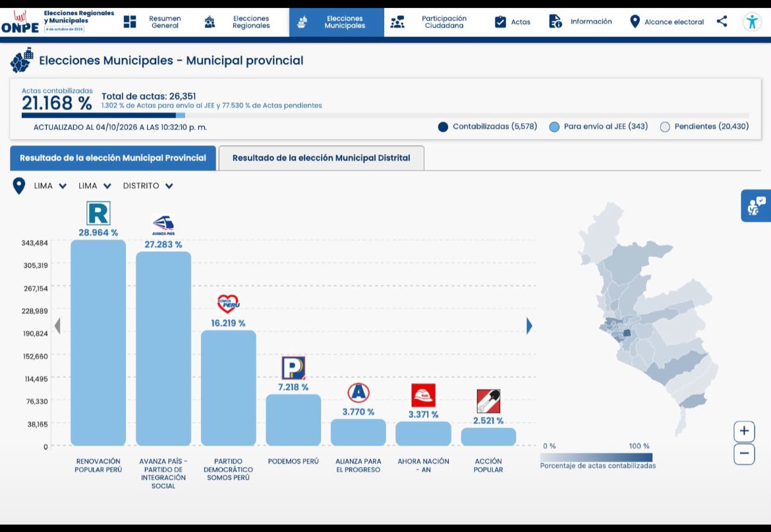Click the 27.283 % value label
Viewport: 771px width, 532px height.
pos(163,245)
